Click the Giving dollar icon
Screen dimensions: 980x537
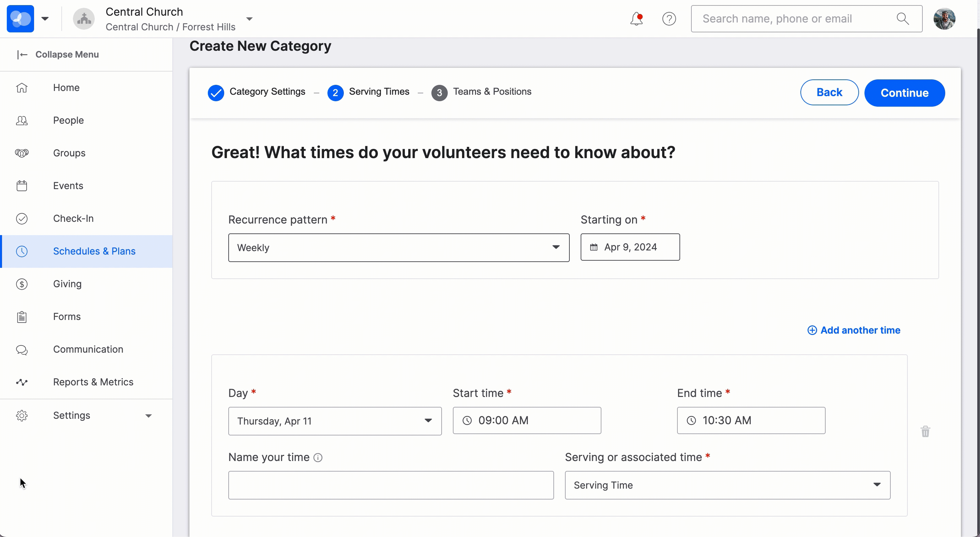coord(22,284)
